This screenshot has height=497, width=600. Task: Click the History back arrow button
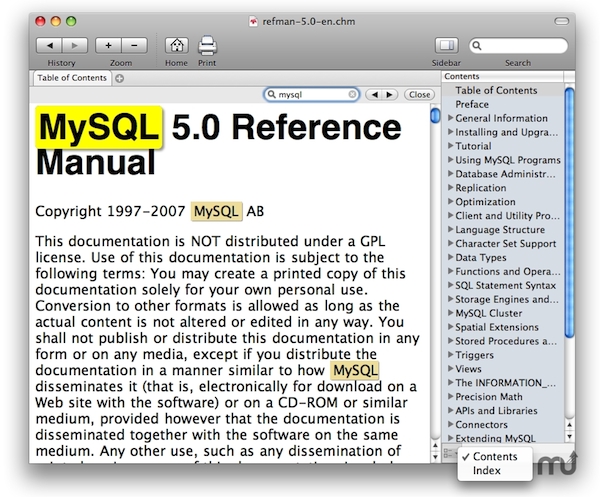(50, 45)
